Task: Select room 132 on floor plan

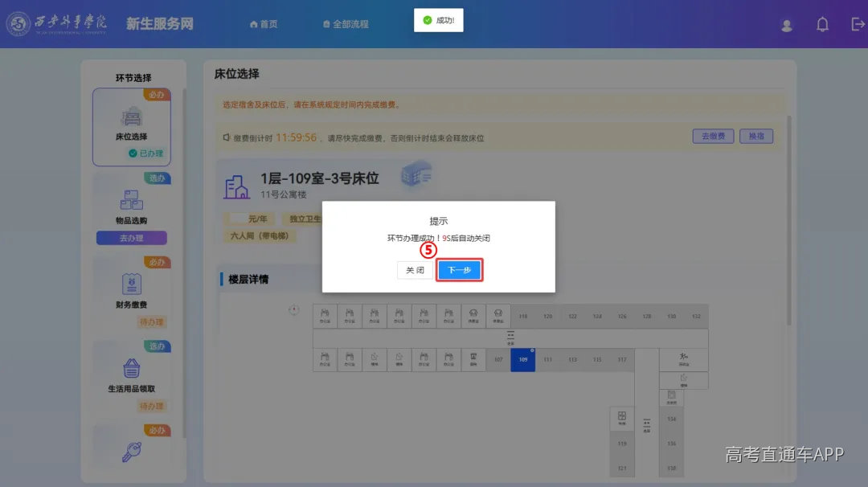Action: [x=696, y=317]
